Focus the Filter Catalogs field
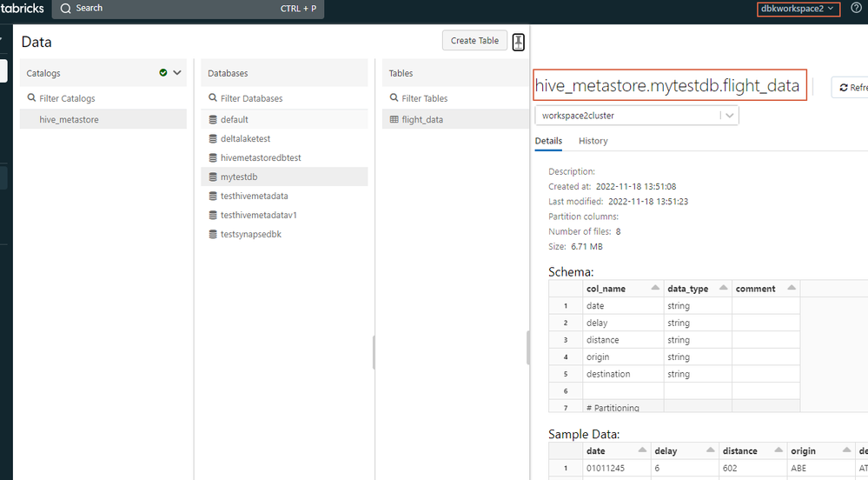This screenshot has height=480, width=868. (103, 98)
